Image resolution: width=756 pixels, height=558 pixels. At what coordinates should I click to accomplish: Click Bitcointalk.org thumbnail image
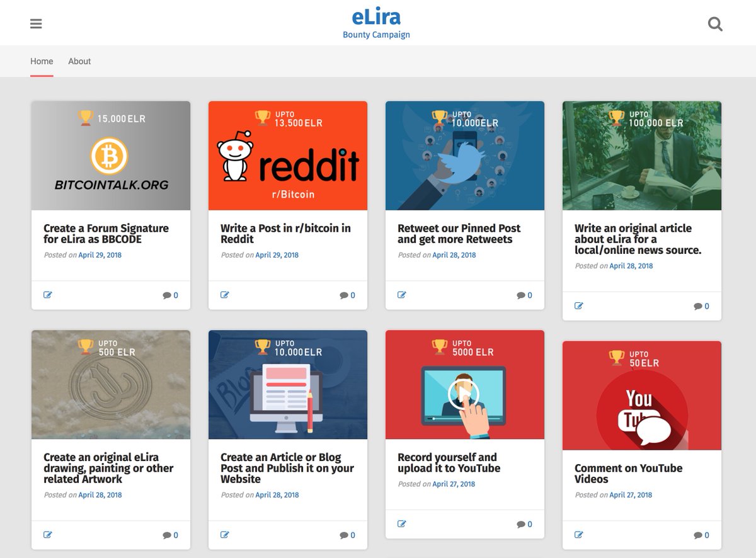(x=111, y=156)
